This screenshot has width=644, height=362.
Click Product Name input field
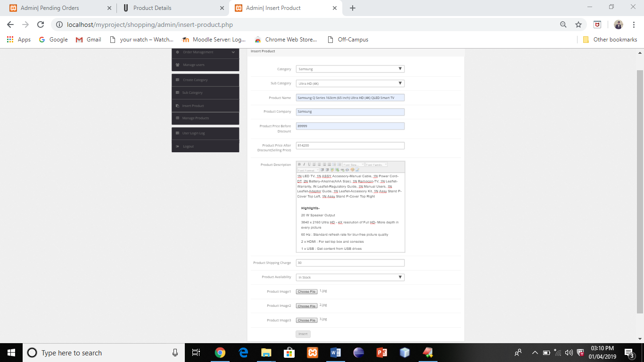pos(350,98)
